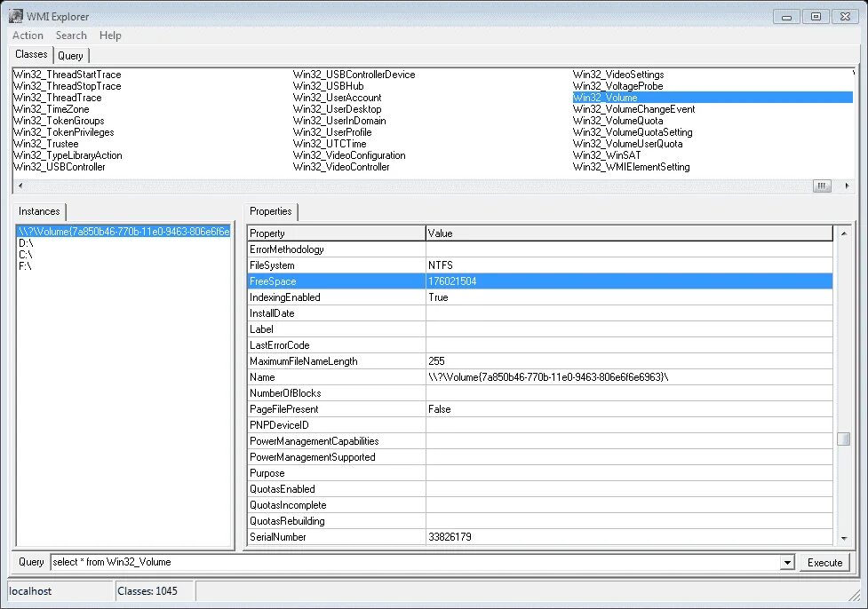Open the Help menu

tap(110, 36)
